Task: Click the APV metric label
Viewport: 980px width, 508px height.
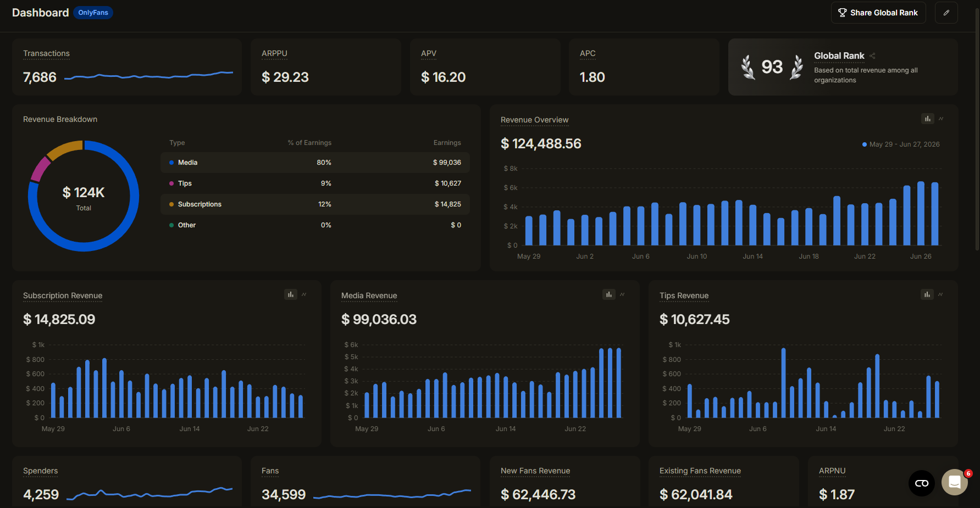Action: click(429, 53)
